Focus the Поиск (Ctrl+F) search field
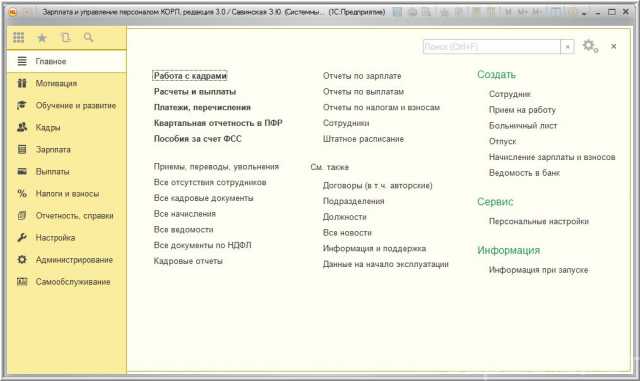The height and width of the screenshot is (381, 640). coord(492,47)
